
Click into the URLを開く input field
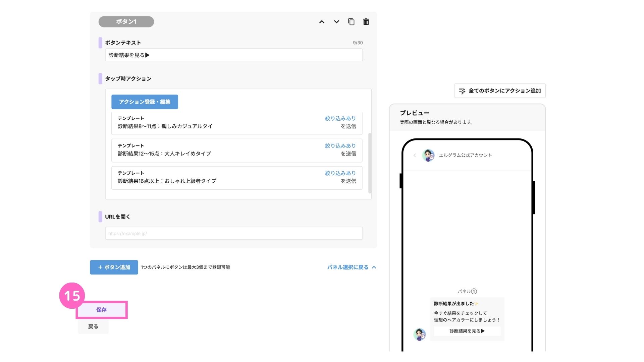click(234, 233)
